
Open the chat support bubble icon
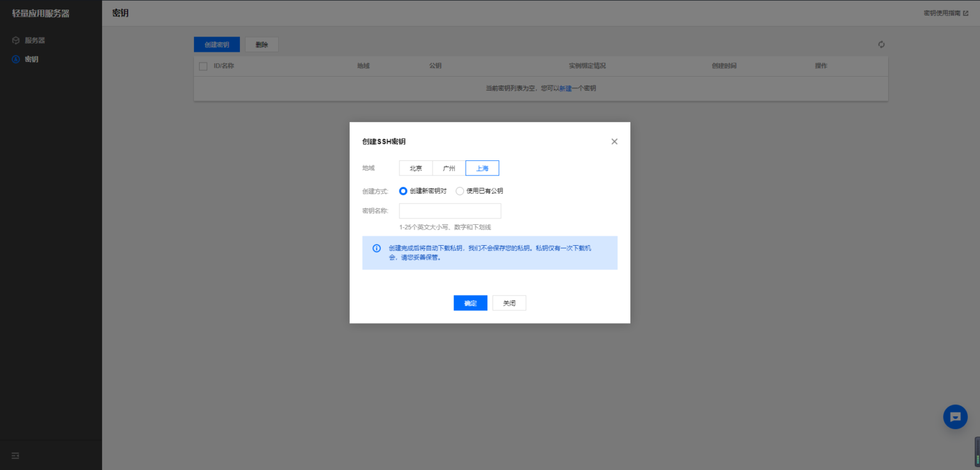[x=955, y=417]
